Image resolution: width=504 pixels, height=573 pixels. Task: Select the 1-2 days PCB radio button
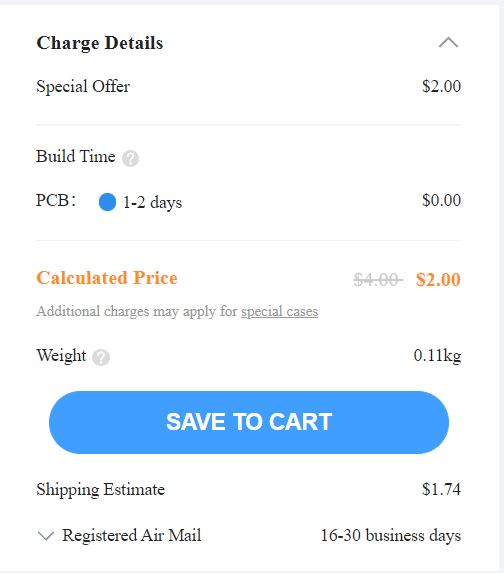[x=107, y=202]
